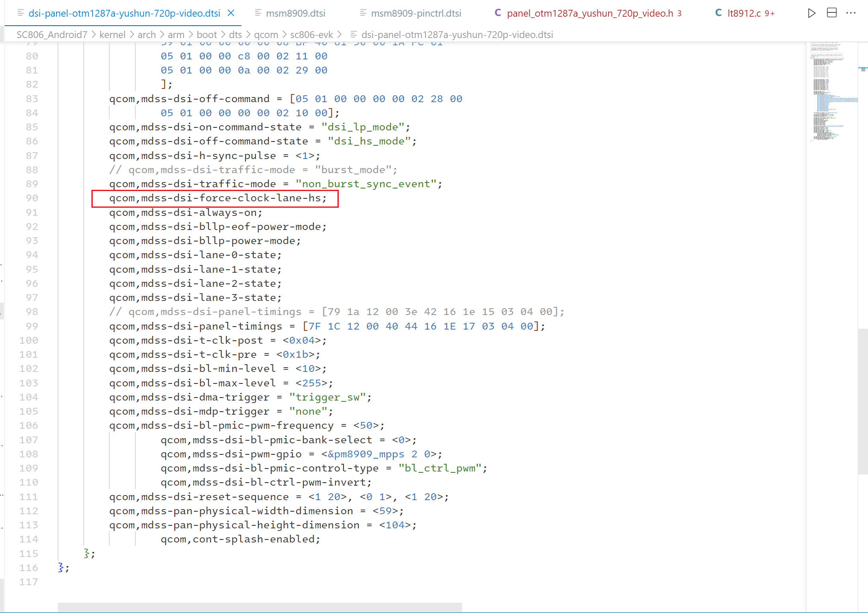Click the text qcom,mdss-dsi-bl-pmic-bank-select
The height and width of the screenshot is (613, 868).
[x=266, y=440]
